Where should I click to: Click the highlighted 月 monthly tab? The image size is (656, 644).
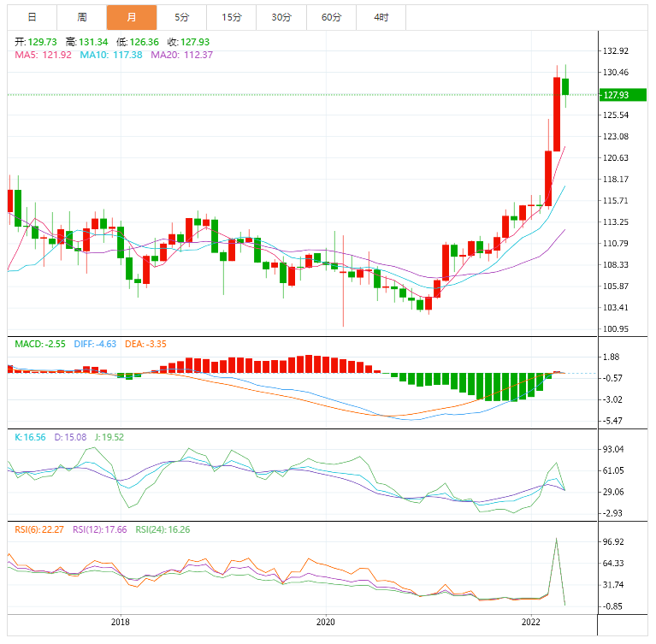tap(132, 17)
